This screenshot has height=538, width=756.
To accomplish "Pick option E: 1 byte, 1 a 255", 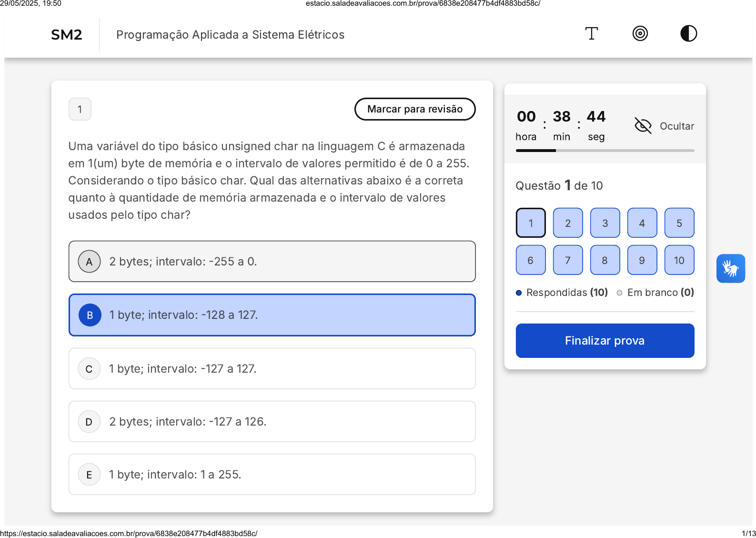I will click(272, 475).
